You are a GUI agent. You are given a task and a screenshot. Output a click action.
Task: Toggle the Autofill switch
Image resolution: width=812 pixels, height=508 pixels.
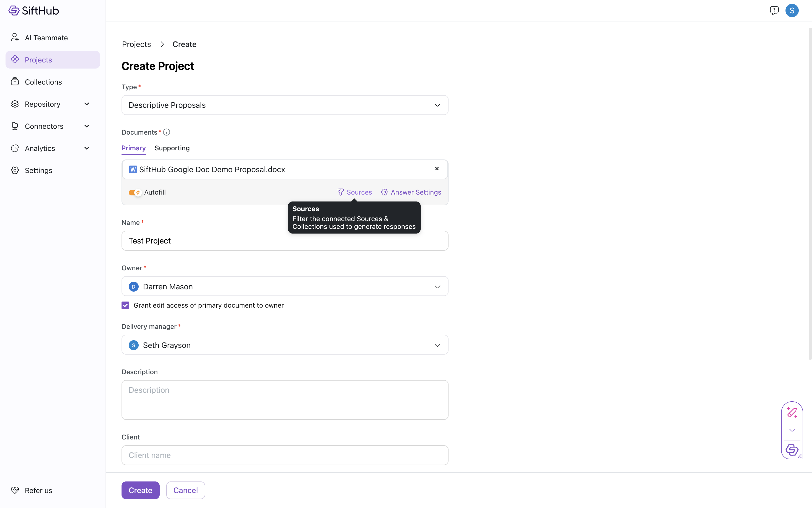[135, 192]
